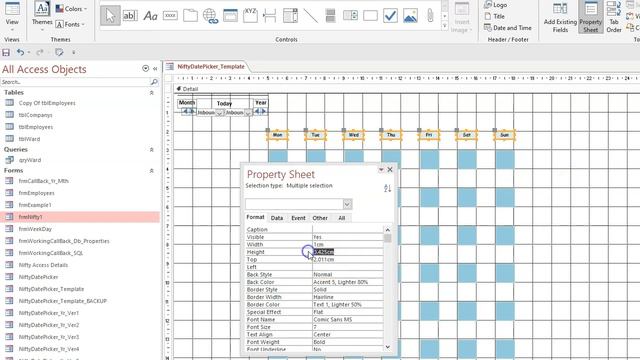
Task: Select the Sun label on form
Action: [x=504, y=135]
